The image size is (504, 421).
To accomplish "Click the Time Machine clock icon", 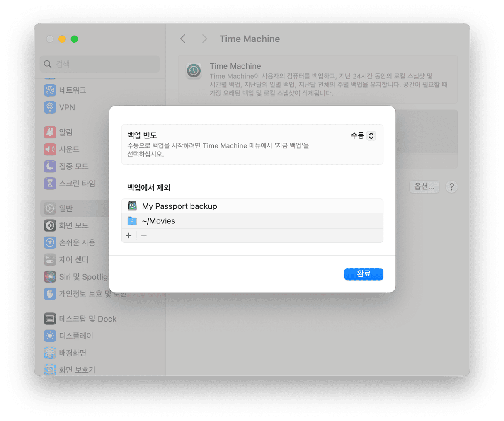I will [194, 71].
